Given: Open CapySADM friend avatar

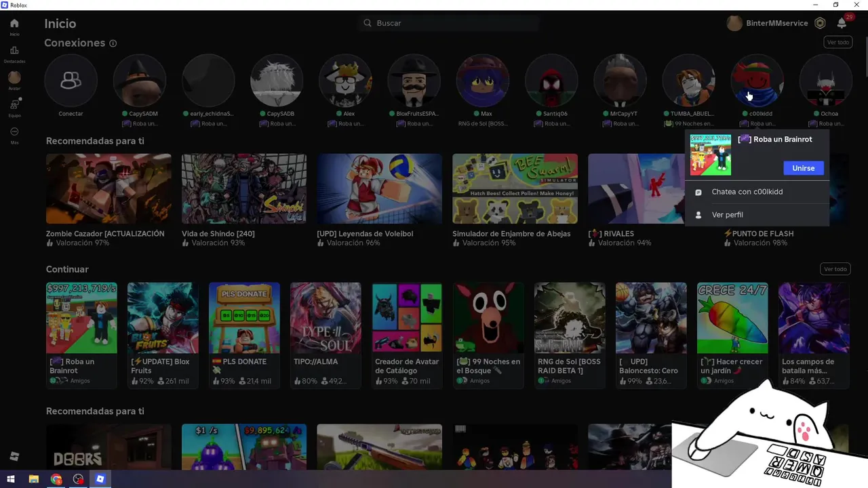Looking at the screenshot, I should click(x=139, y=81).
